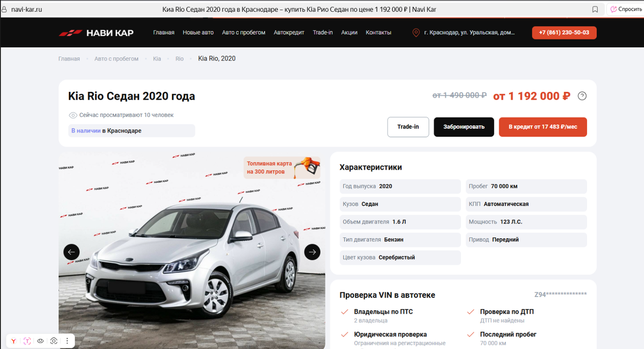Screen dimensions: 644x349
Task: Click the crossed-out от 1 490 000 ₽ price
Action: click(459, 96)
